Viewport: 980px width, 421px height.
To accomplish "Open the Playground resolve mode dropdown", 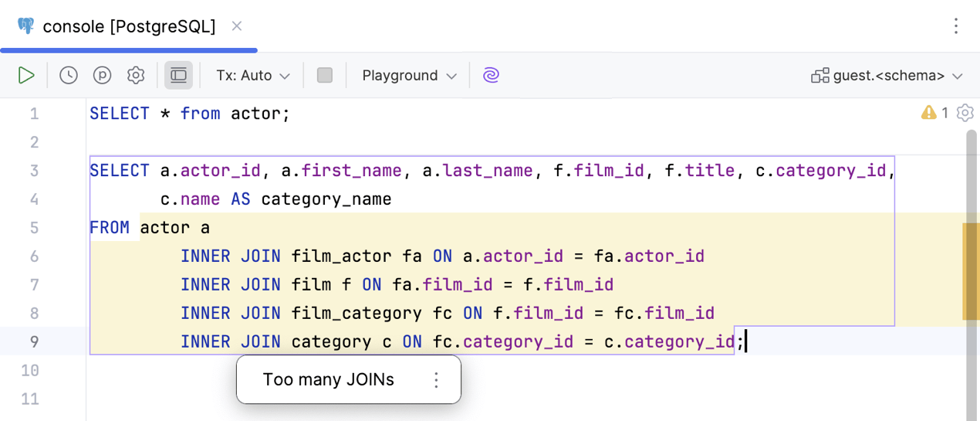I will 409,75.
